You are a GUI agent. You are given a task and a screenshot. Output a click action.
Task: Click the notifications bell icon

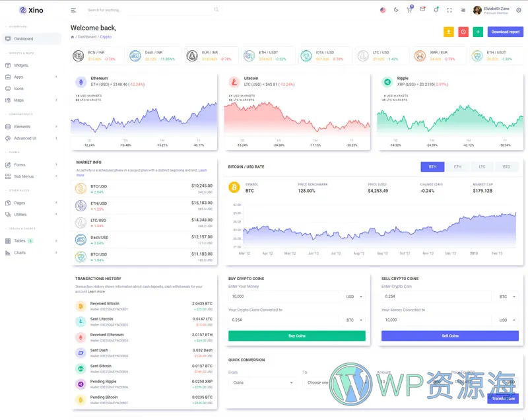pos(436,10)
